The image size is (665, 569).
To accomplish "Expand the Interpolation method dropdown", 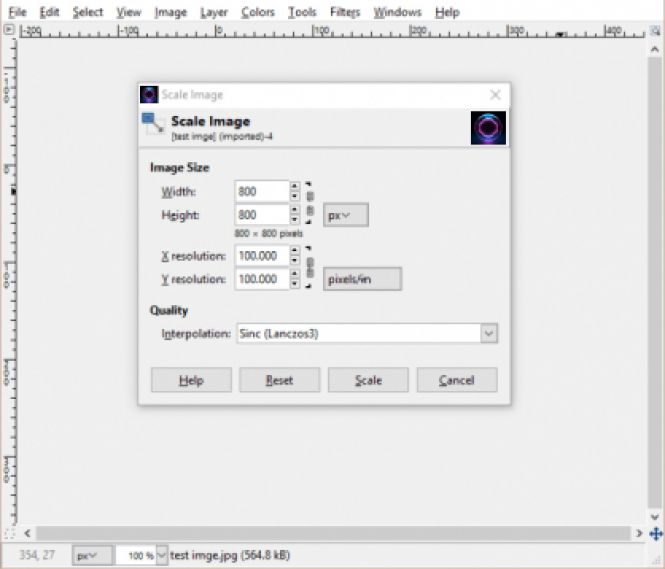I will (488, 334).
